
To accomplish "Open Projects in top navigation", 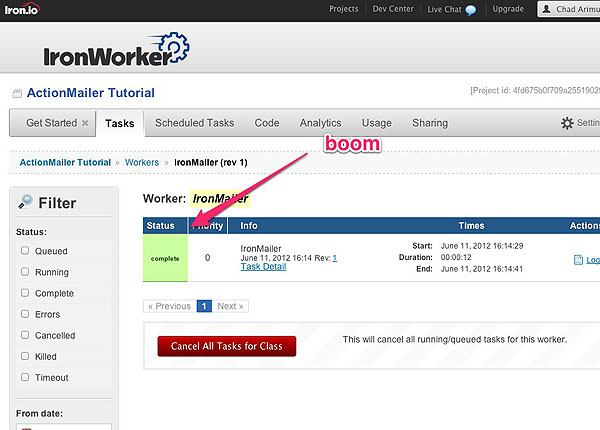I will 344,9.
